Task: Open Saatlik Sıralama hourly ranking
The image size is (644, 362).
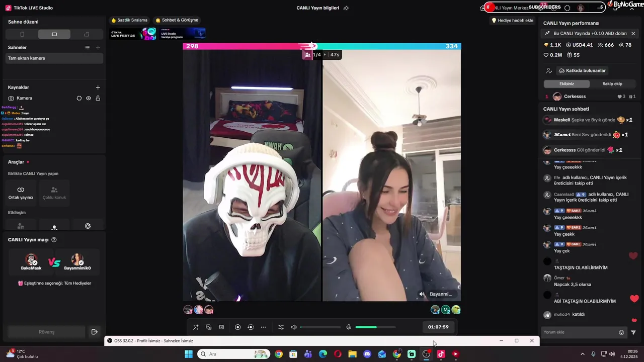Action: pos(129,20)
